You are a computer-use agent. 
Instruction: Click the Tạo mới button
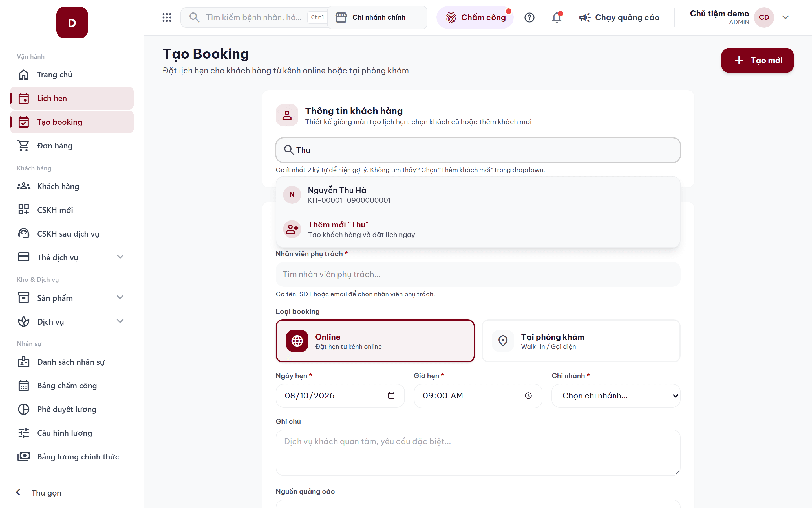757,60
